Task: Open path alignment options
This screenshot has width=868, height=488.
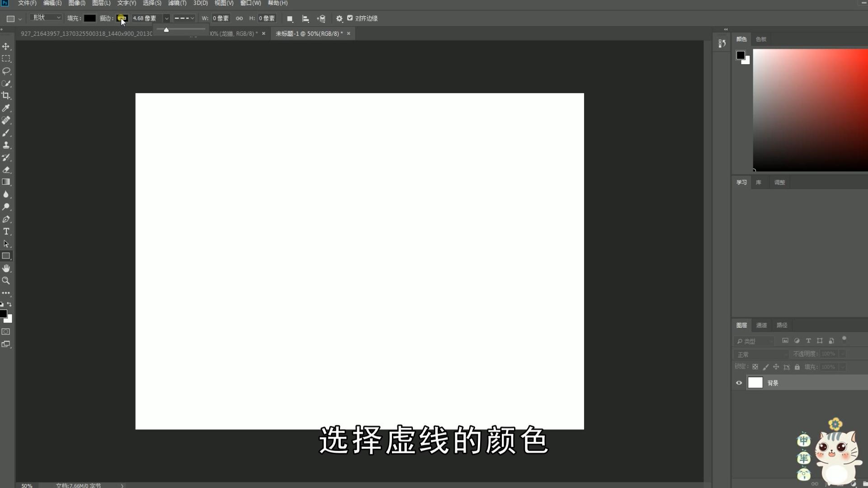Action: click(306, 19)
